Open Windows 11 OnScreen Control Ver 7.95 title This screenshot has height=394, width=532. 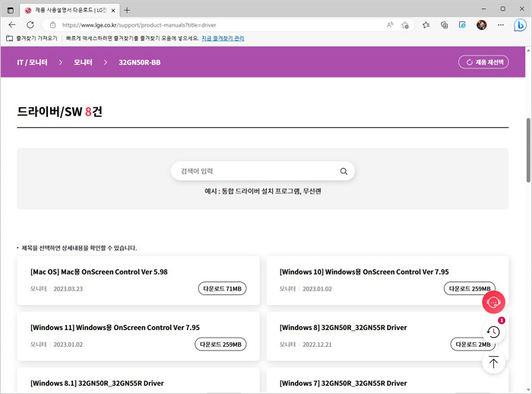115,327
